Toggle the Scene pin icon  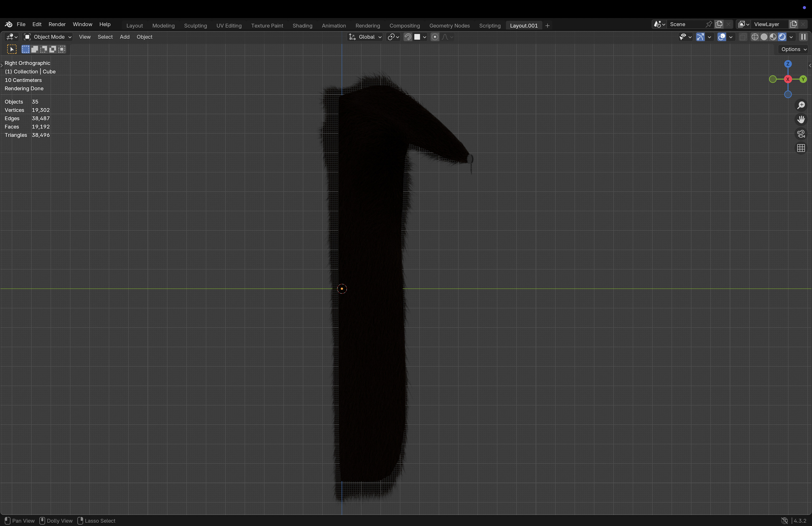pos(709,24)
